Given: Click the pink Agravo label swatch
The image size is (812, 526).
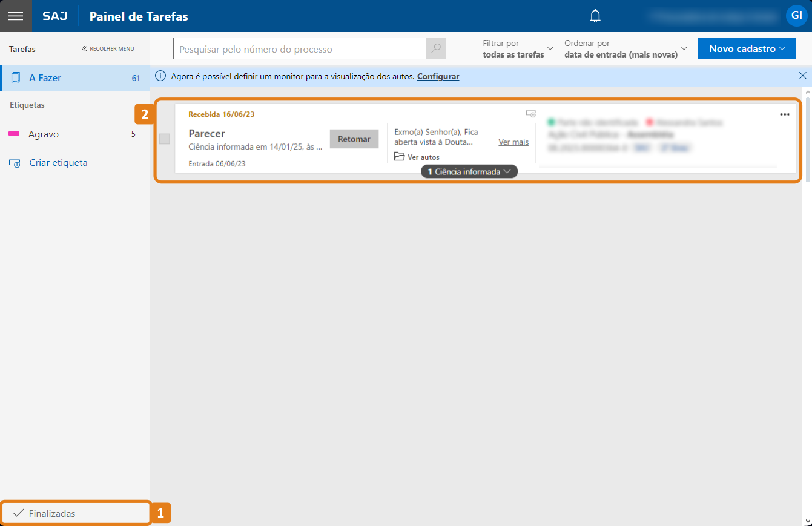Looking at the screenshot, I should click(x=14, y=134).
